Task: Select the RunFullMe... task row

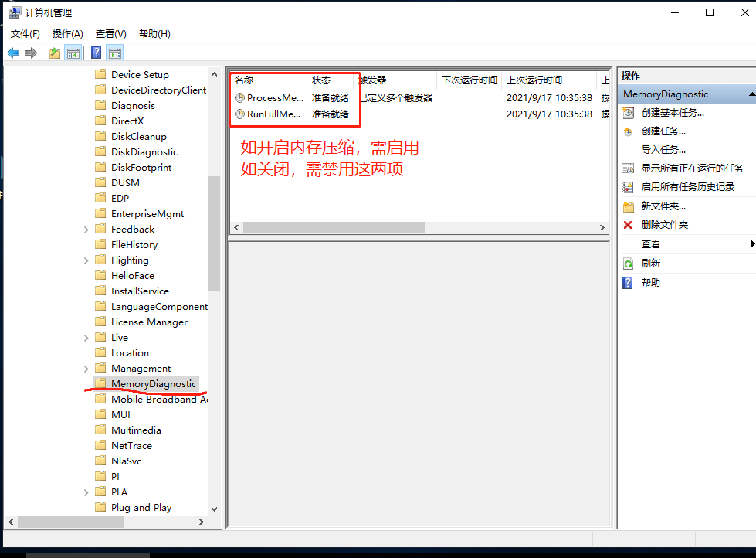Action: [274, 114]
